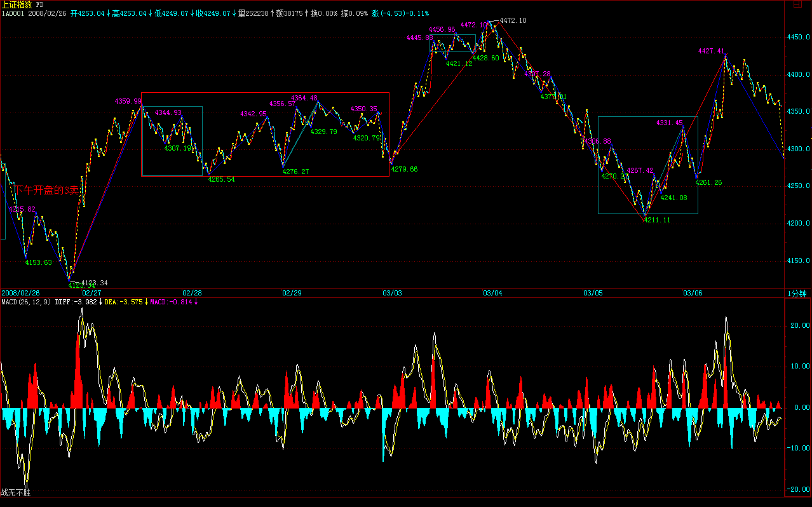
Task: Click the 2008/02/26 start date label
Action: pyautogui.click(x=20, y=293)
